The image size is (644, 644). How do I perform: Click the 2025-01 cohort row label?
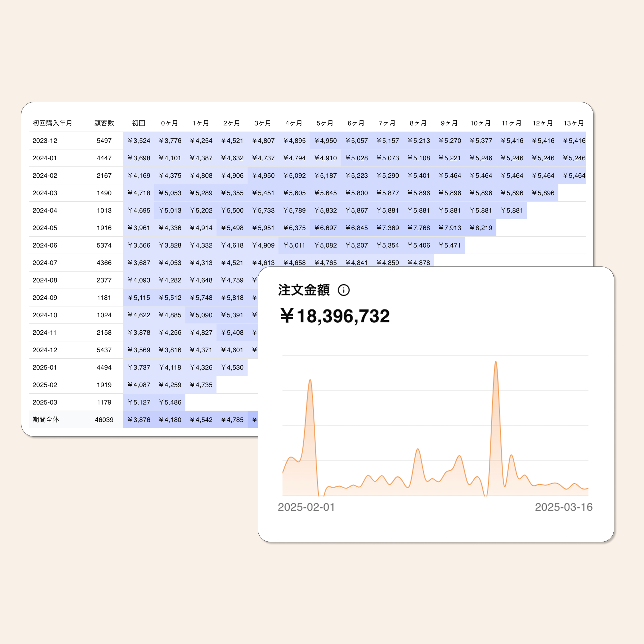[45, 367]
